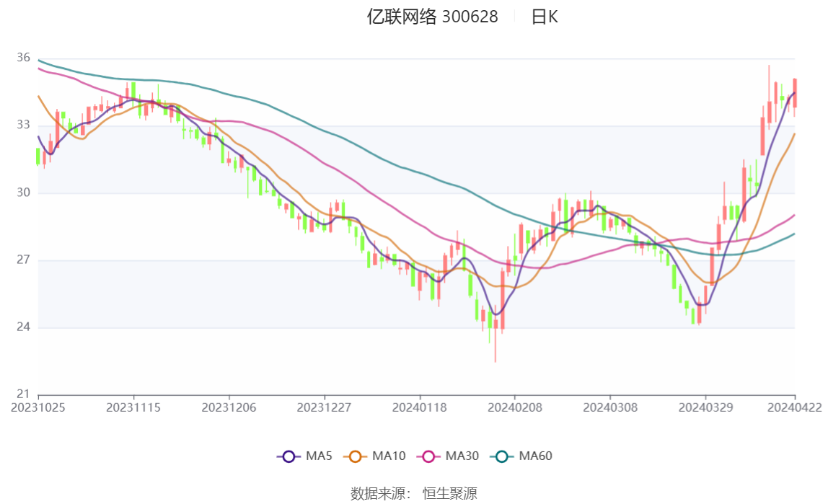The image size is (828, 504).
Task: Click the x-axis date label 20231025
Action: tap(38, 407)
